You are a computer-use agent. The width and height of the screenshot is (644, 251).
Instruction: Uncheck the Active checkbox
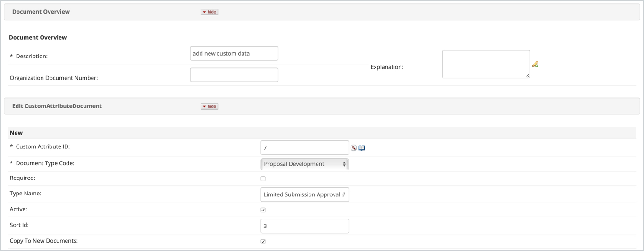263,210
